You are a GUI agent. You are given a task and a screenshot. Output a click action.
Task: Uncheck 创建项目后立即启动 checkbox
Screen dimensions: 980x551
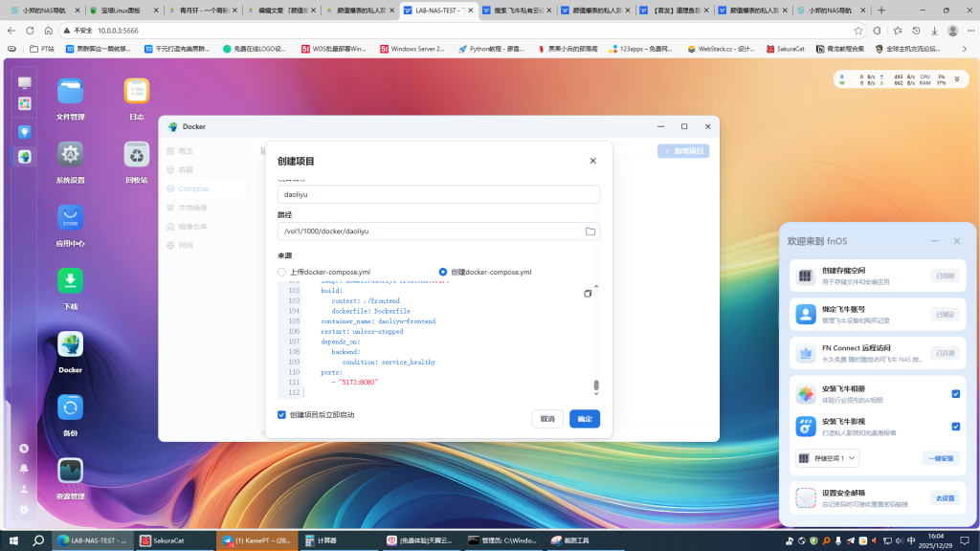click(281, 415)
